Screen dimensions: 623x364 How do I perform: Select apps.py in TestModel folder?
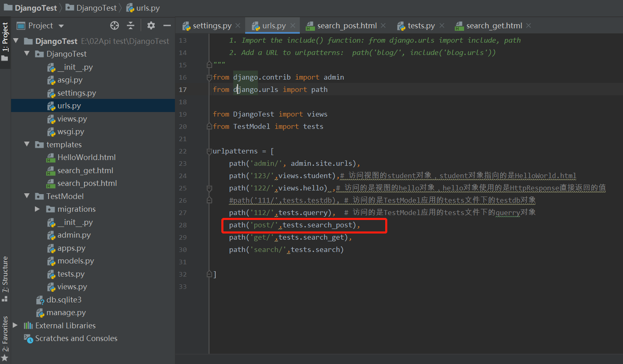(x=71, y=248)
